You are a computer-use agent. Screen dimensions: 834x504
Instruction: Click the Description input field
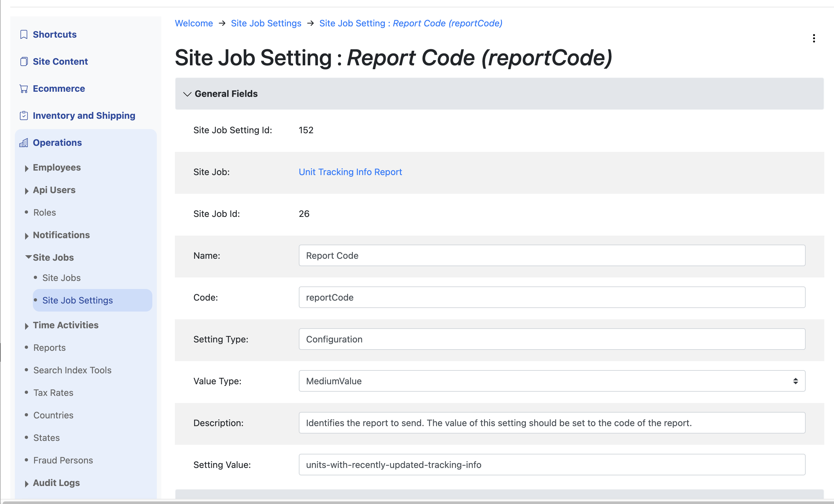coord(552,423)
